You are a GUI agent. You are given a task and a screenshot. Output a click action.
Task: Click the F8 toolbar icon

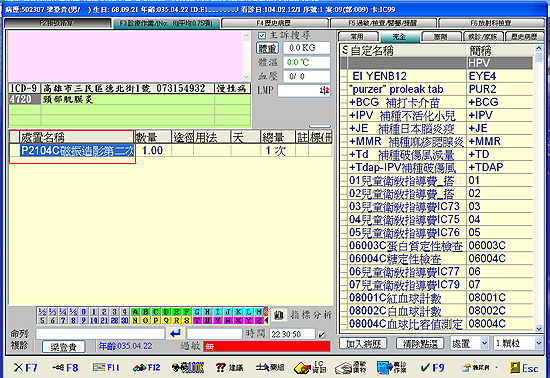click(x=58, y=367)
